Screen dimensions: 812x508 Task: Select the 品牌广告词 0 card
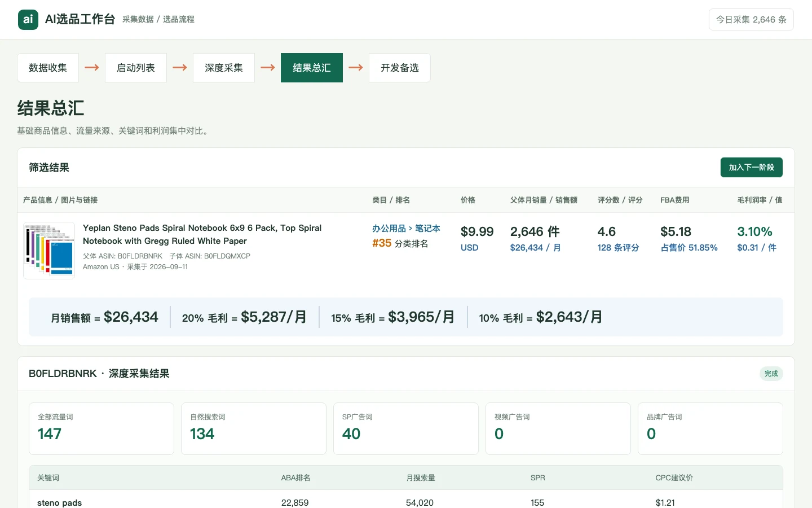710,428
